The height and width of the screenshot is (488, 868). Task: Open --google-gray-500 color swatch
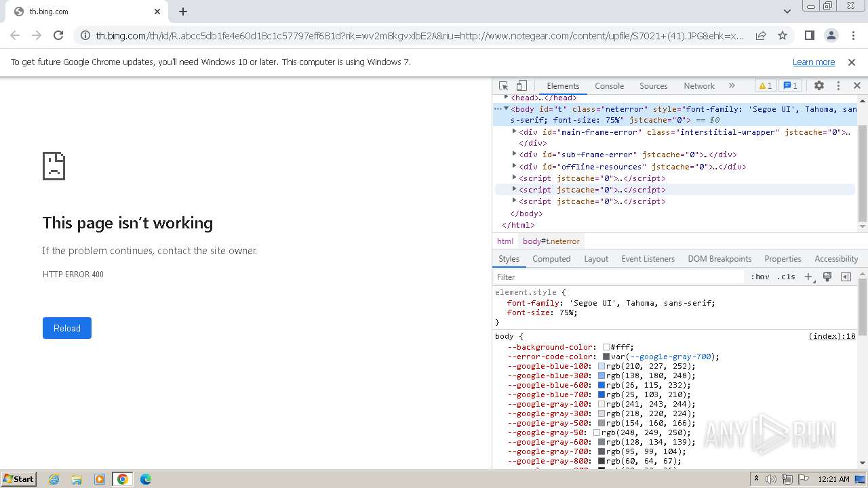point(601,423)
